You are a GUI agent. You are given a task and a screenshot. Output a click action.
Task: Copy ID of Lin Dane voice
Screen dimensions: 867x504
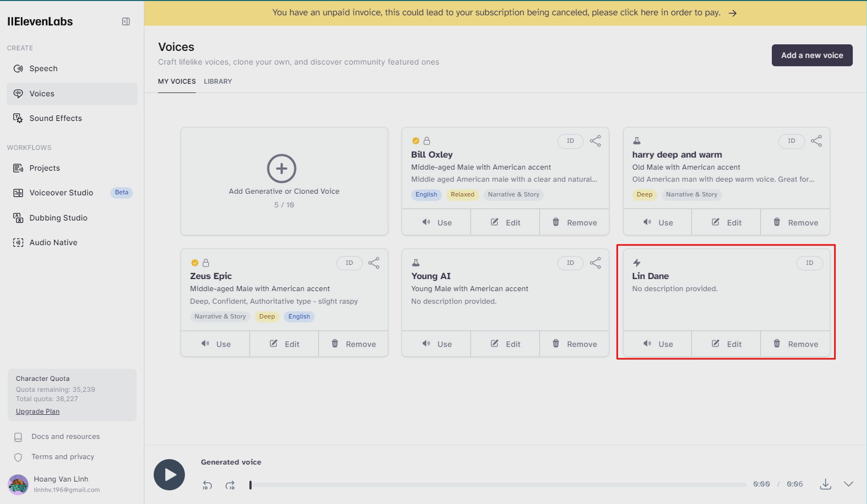(810, 263)
